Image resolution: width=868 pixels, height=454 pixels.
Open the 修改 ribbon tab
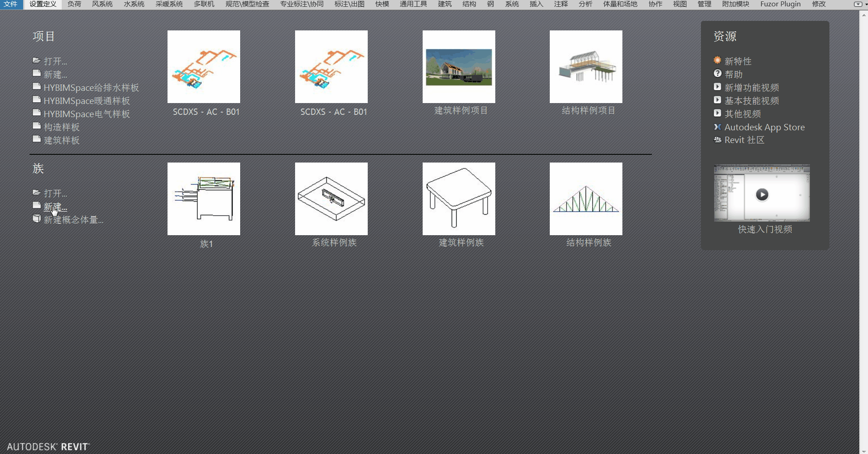[x=819, y=4]
